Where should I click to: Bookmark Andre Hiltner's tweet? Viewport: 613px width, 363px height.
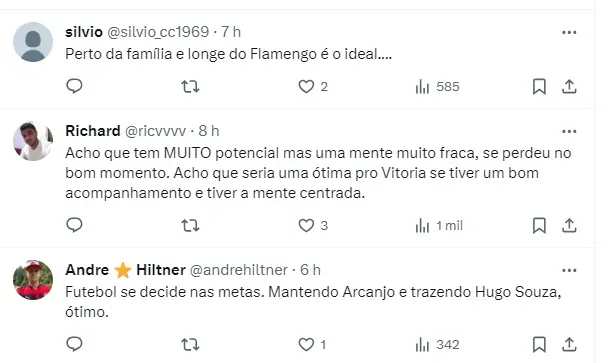click(539, 345)
